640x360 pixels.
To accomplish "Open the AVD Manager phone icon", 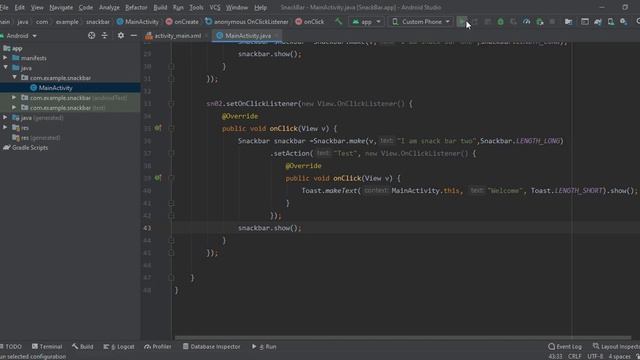I will pyautogui.click(x=611, y=22).
